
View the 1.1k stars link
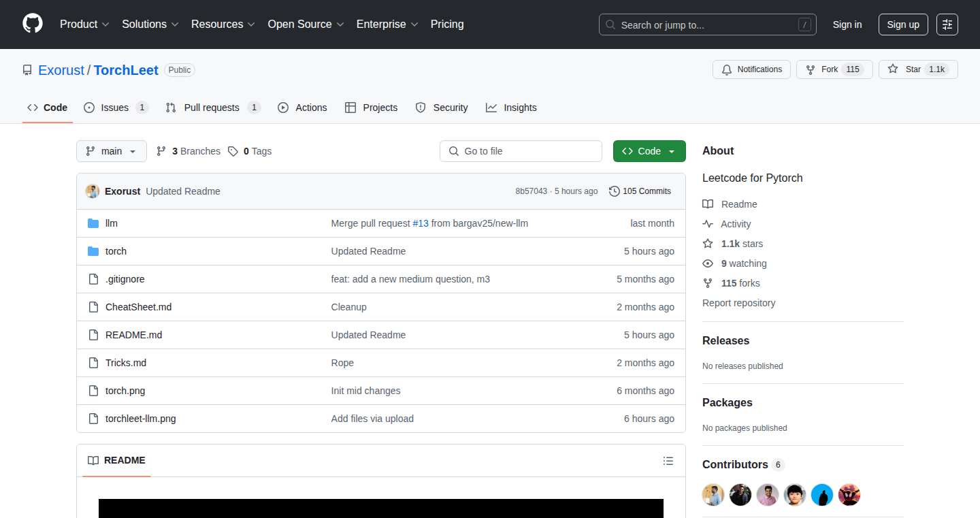click(x=733, y=244)
